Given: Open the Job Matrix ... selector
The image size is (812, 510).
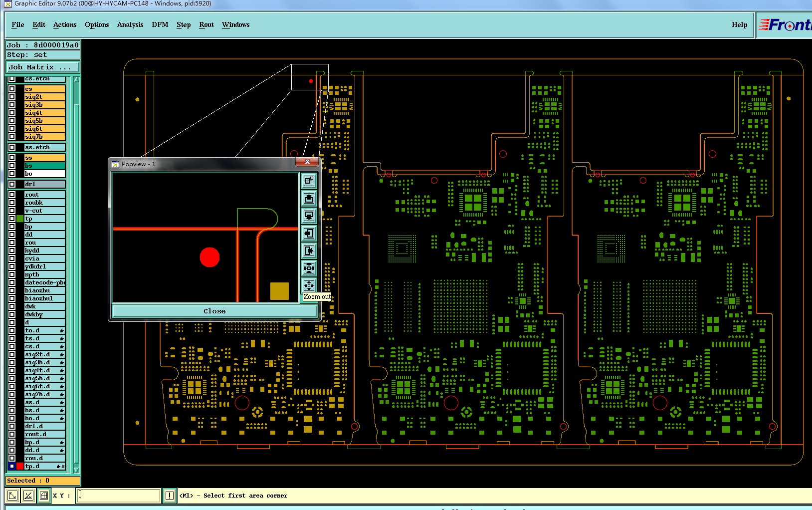Looking at the screenshot, I should pyautogui.click(x=42, y=67).
